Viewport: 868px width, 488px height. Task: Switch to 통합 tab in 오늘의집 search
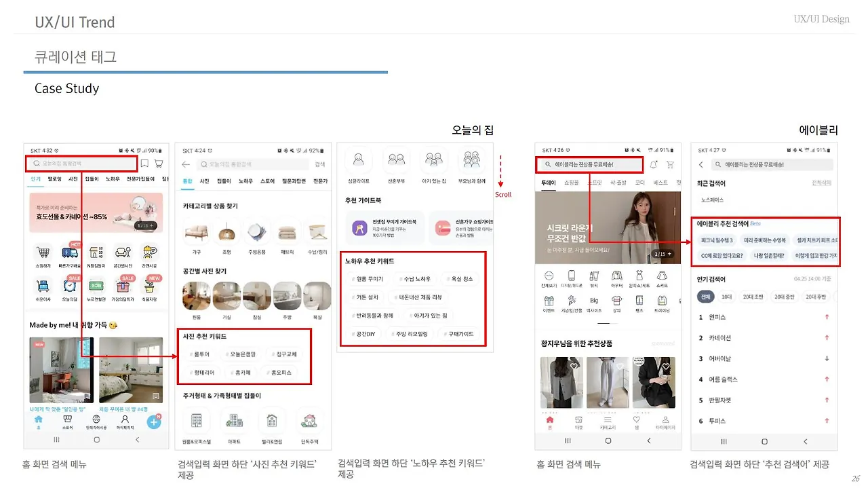click(187, 181)
